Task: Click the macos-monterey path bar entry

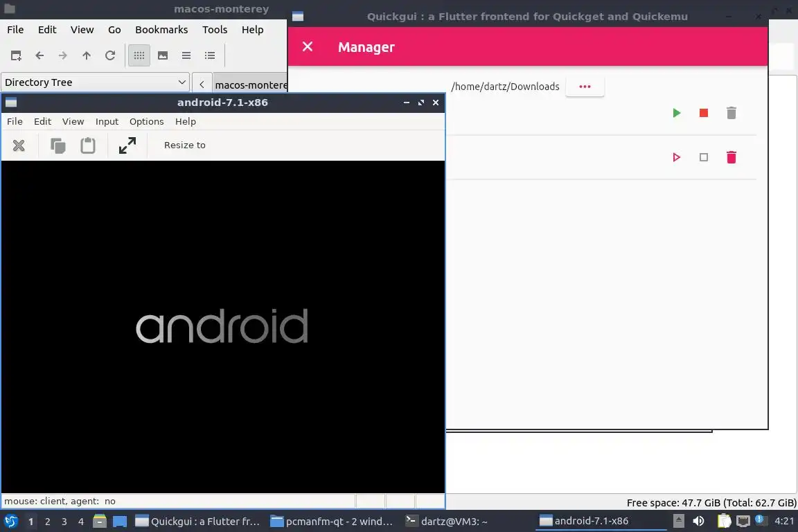Action: pos(250,85)
